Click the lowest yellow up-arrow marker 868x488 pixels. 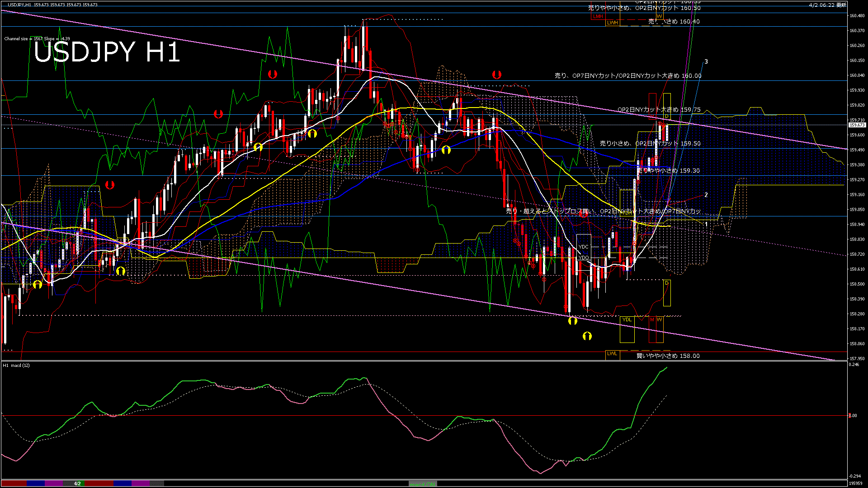[587, 336]
